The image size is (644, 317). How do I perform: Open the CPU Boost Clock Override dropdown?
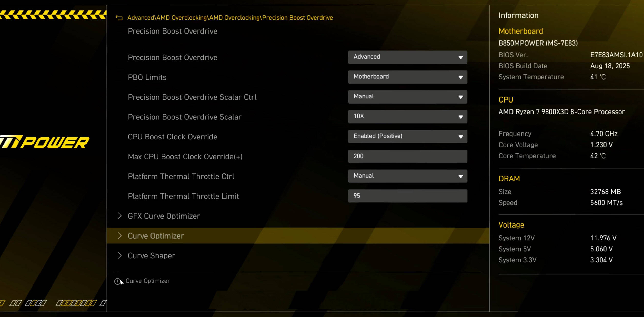tap(407, 136)
